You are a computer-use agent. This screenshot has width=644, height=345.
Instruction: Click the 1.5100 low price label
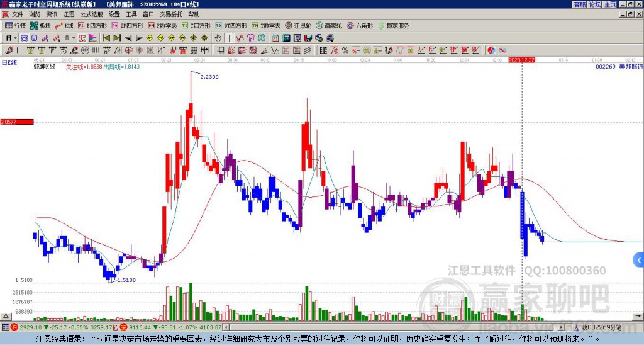click(126, 280)
